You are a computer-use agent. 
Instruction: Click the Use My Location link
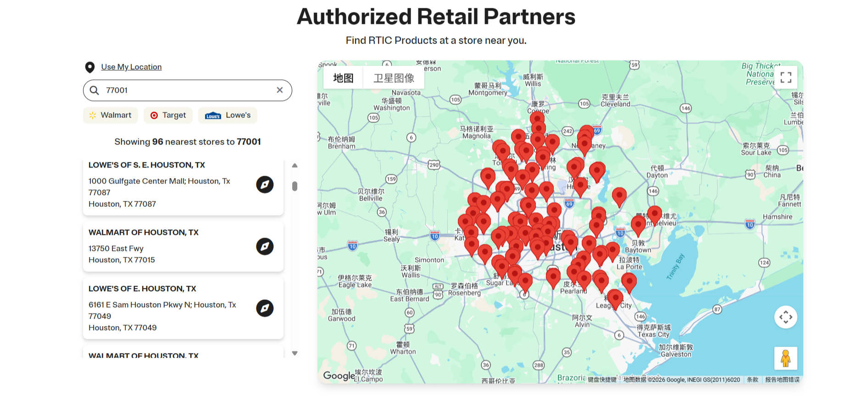point(131,67)
